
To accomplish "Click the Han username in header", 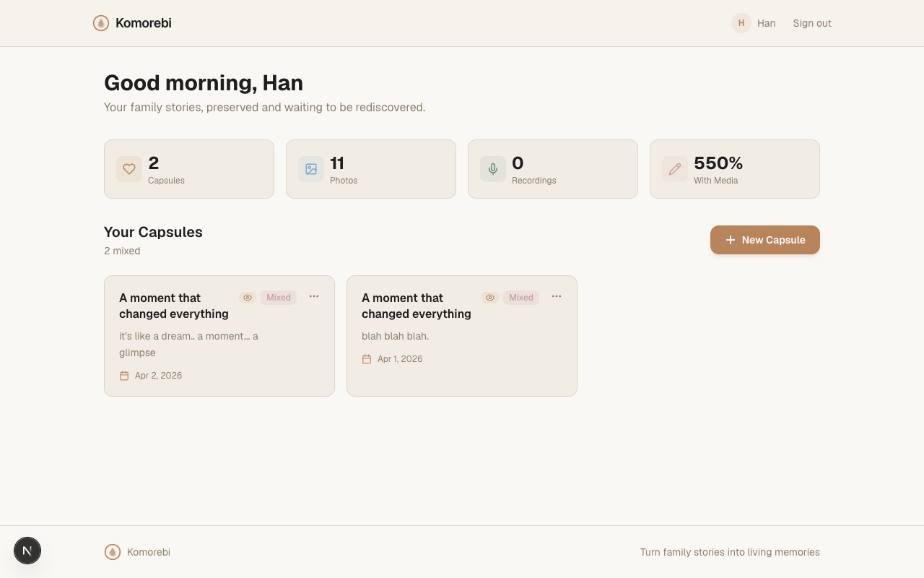I will coord(767,23).
